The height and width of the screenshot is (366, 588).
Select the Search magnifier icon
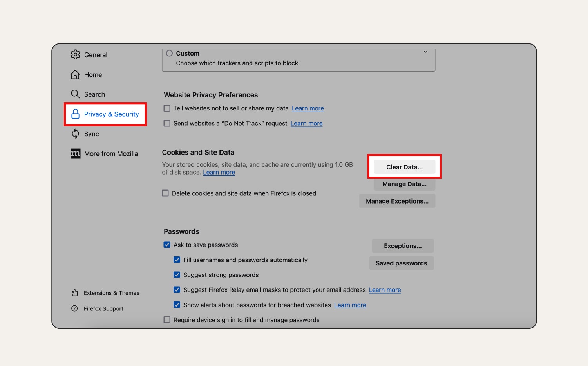tap(75, 94)
